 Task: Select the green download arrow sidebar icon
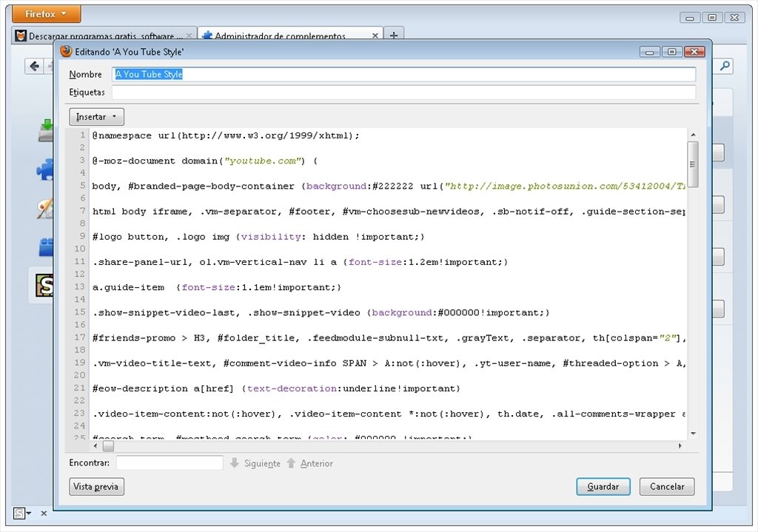point(46,130)
